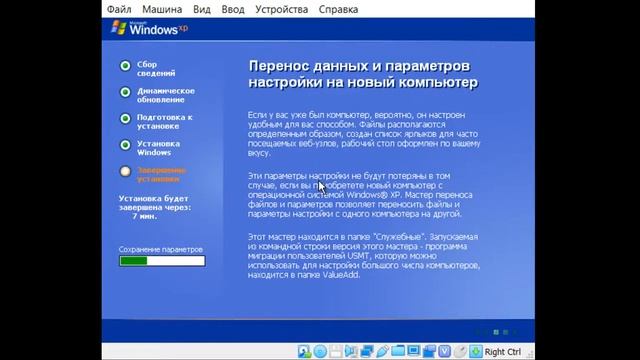This screenshot has width=640, height=360.
Task: Click the audio speaker status icon
Action: point(351,351)
